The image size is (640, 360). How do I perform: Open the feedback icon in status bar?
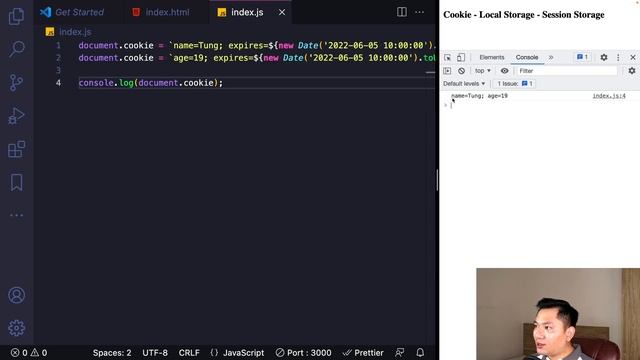(400, 353)
